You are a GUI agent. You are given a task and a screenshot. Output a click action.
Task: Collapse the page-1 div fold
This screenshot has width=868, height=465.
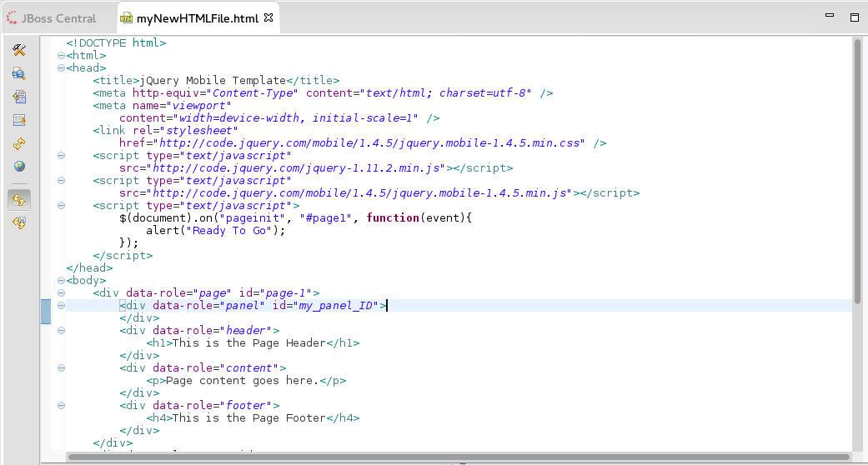61,292
